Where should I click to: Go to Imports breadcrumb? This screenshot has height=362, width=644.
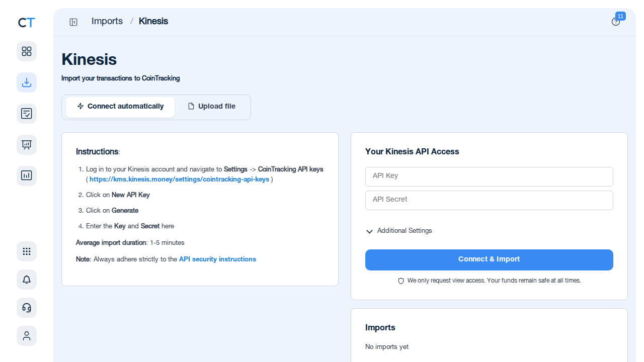pyautogui.click(x=107, y=21)
